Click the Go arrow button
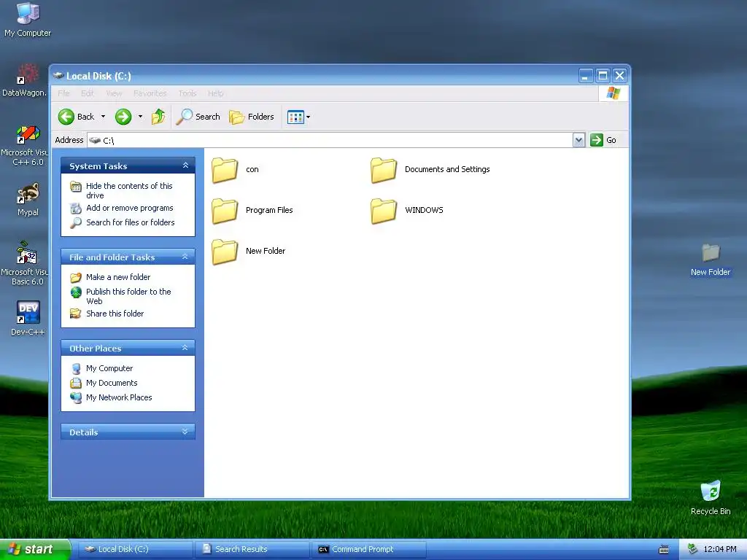Screen dimensions: 747x560 (x=597, y=140)
